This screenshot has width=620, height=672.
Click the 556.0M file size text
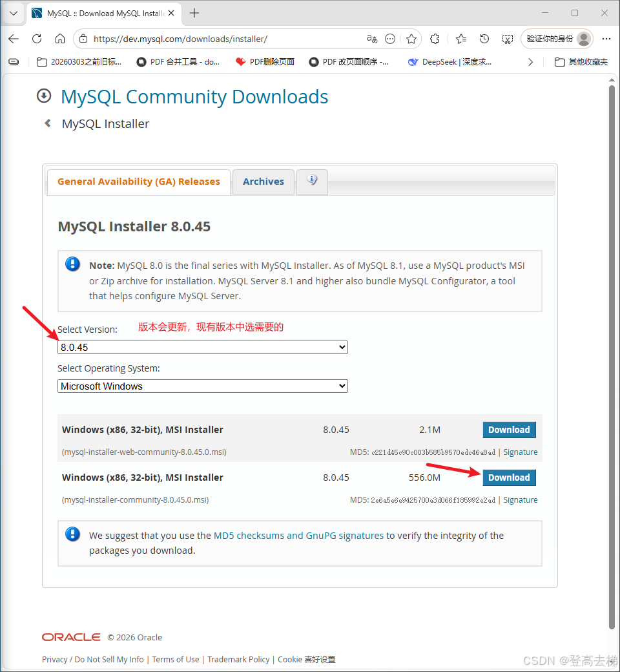pos(424,478)
